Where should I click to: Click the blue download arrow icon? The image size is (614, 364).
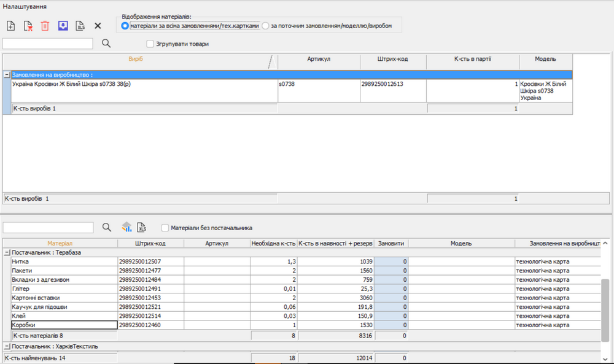click(62, 26)
